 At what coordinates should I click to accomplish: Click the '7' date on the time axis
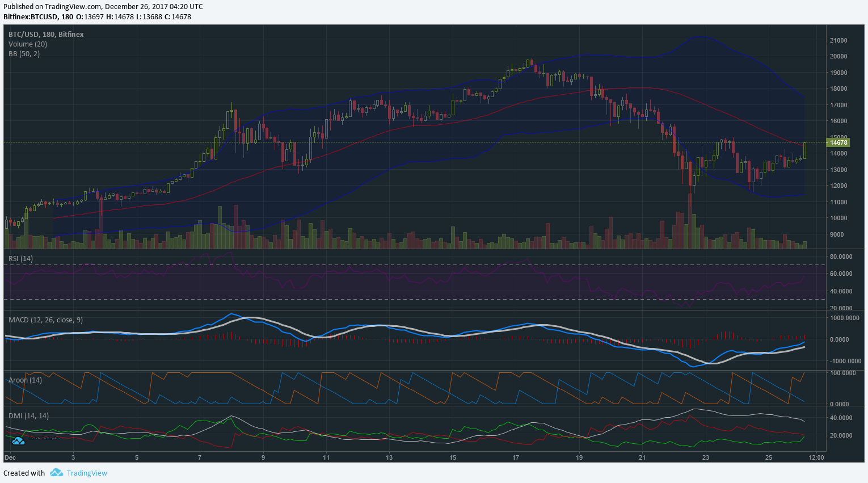200,457
